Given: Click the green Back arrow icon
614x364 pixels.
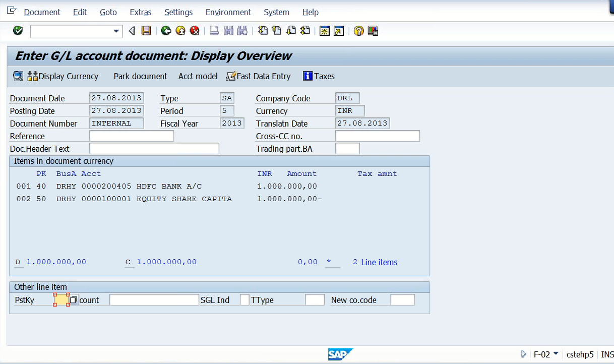Looking at the screenshot, I should coord(166,31).
